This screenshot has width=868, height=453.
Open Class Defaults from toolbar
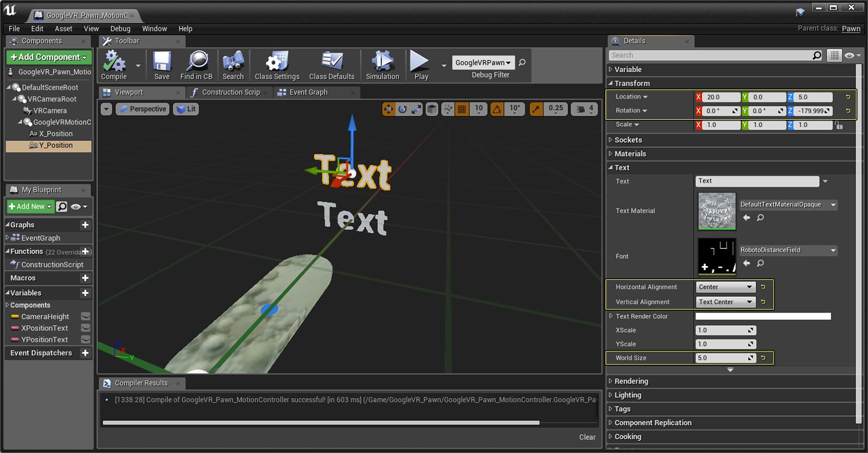point(331,62)
